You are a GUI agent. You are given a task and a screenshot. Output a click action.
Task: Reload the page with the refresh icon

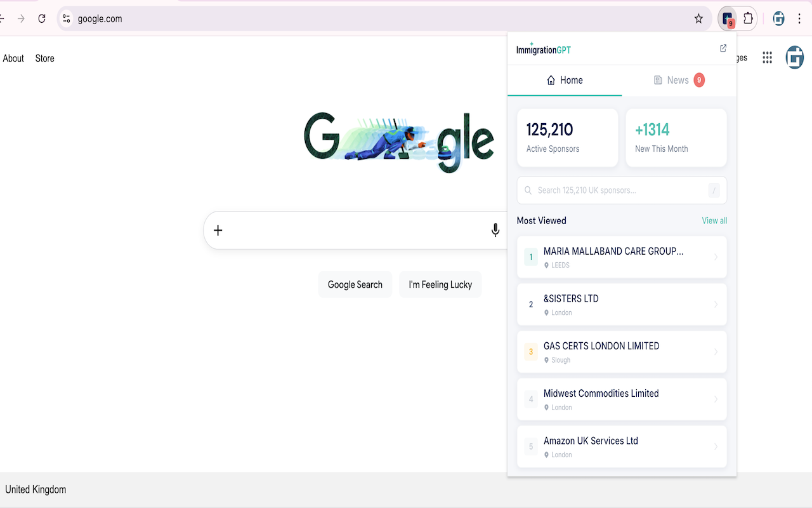point(42,18)
